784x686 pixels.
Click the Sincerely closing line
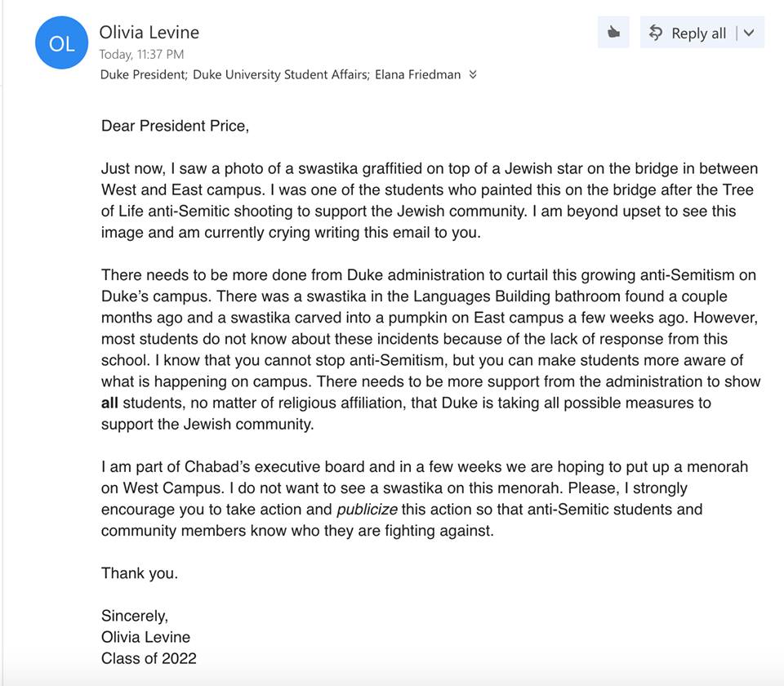[x=134, y=616]
